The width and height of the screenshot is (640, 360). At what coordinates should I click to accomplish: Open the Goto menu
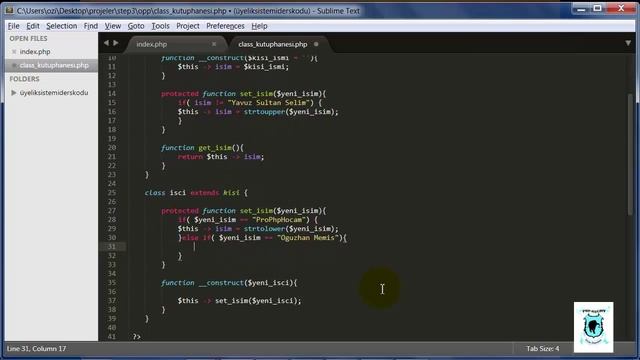click(136, 26)
